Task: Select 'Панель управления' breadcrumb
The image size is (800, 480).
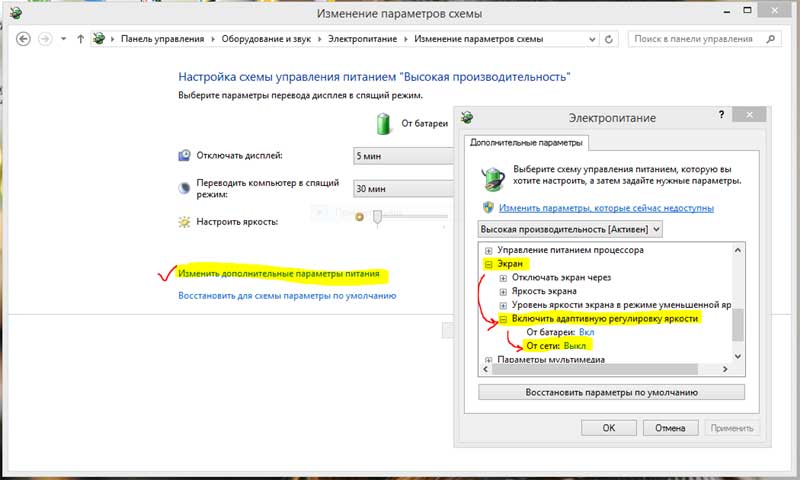Action: click(x=162, y=39)
